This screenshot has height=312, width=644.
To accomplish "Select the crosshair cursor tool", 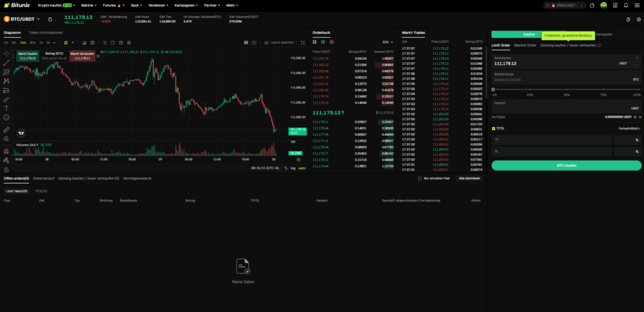I will tap(6, 53).
